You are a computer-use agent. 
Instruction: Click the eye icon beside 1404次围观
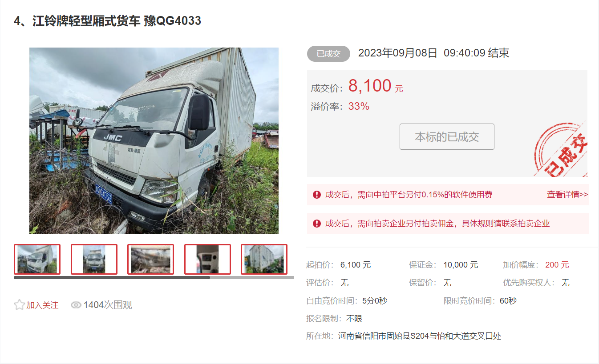76,305
